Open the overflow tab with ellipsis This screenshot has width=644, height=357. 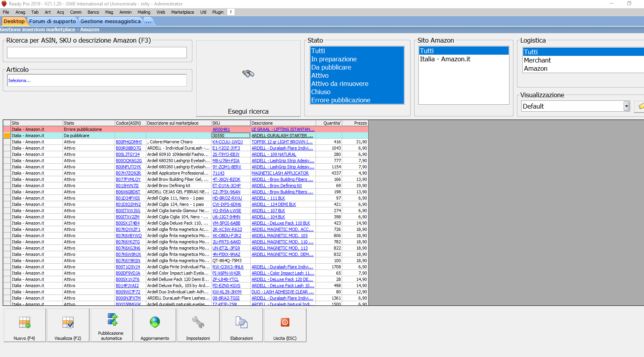[x=149, y=21]
